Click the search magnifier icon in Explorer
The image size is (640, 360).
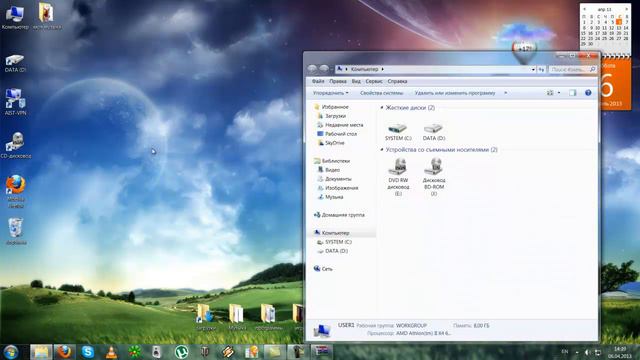[592, 69]
